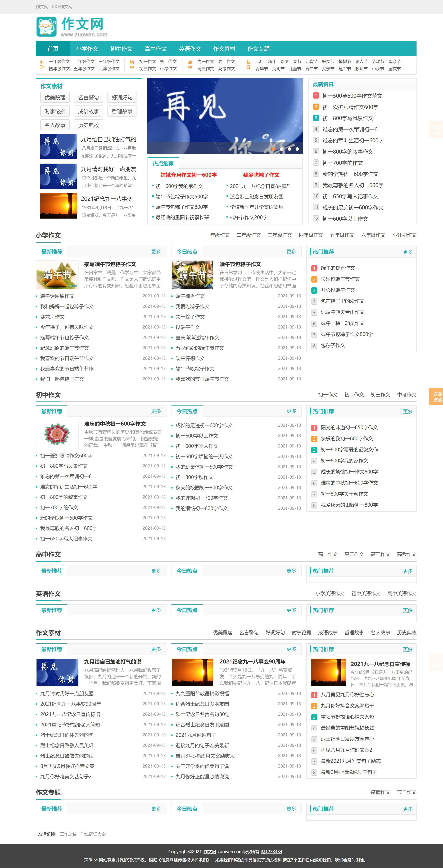Open the 作文专题 navigation tab
The image size is (443, 868).
pos(258,49)
